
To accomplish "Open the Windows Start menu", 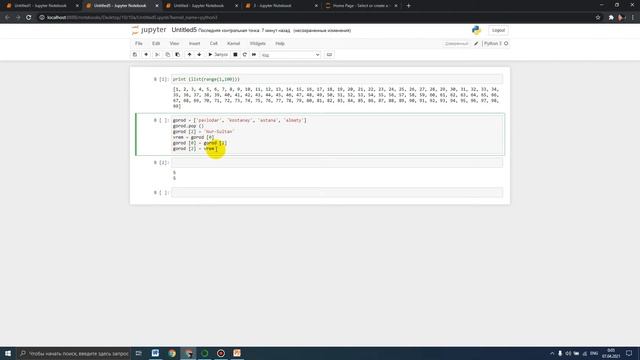I will [x=8, y=353].
